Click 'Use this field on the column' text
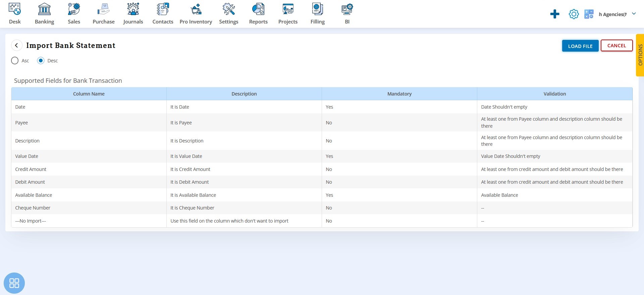Image resolution: width=644 pixels, height=295 pixels. [229, 221]
